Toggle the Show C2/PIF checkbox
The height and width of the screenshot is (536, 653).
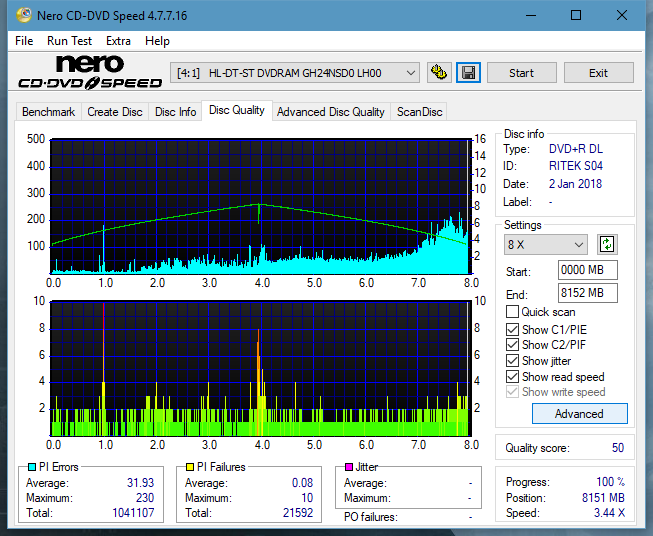(512, 345)
